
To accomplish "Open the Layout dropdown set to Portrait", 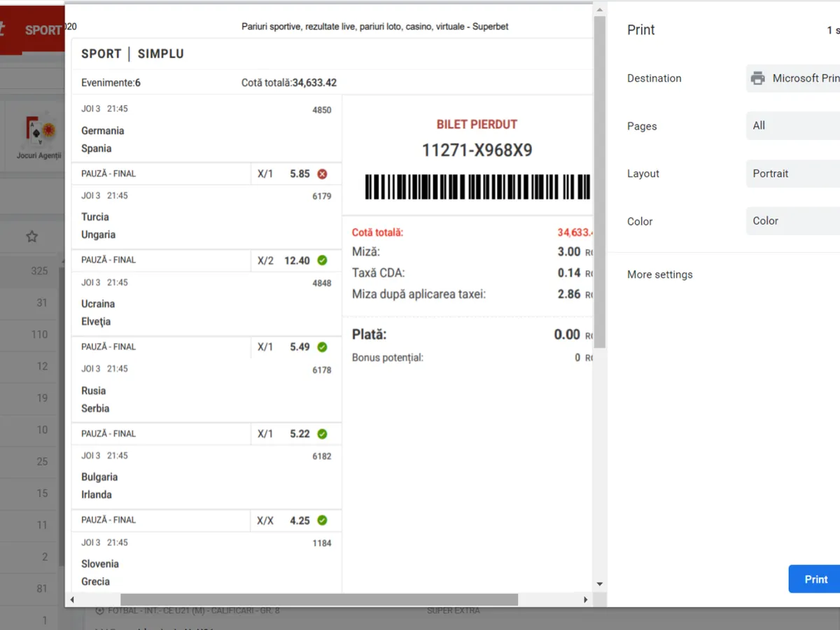I will 794,174.
